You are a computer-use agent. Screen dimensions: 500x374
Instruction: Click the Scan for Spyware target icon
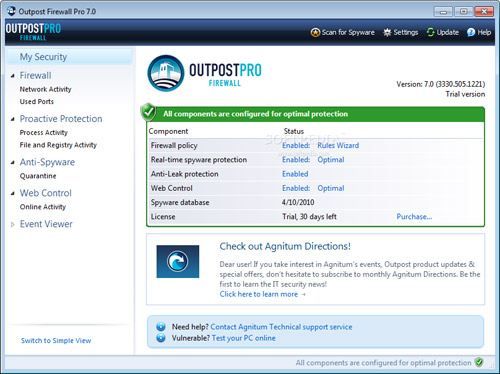315,32
